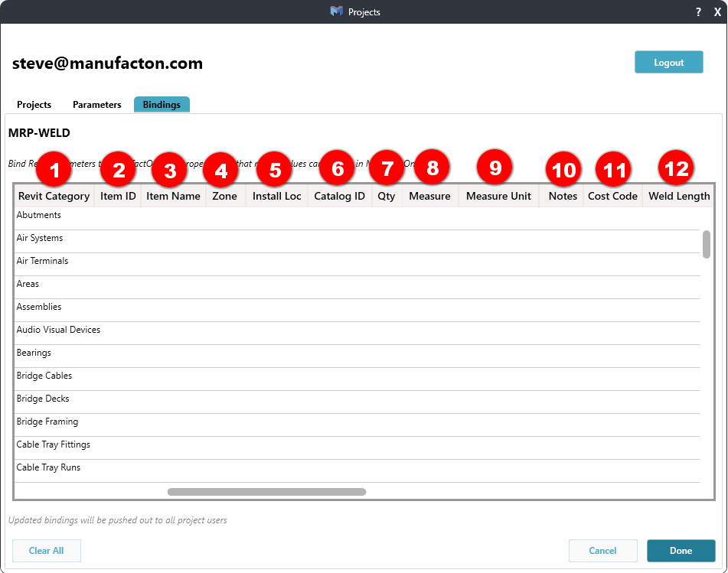Select the Bindings tab
Screen dimensions: 728x573
click(162, 105)
